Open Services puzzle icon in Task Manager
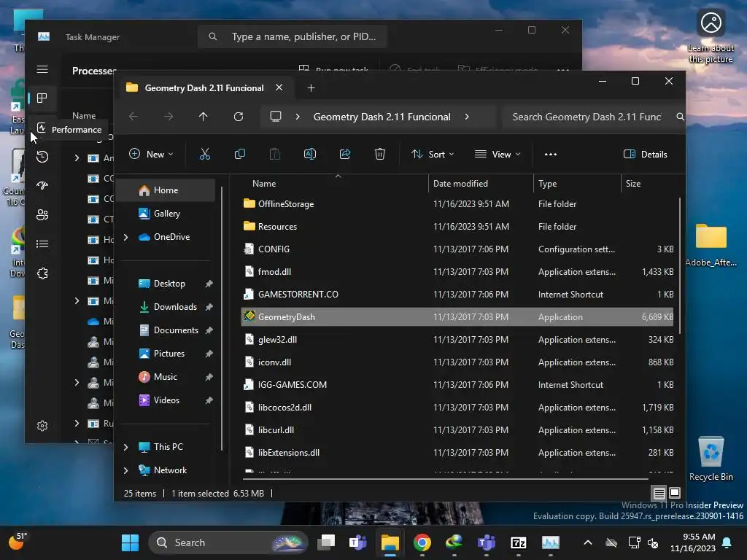Image resolution: width=747 pixels, height=560 pixels. 42,273
